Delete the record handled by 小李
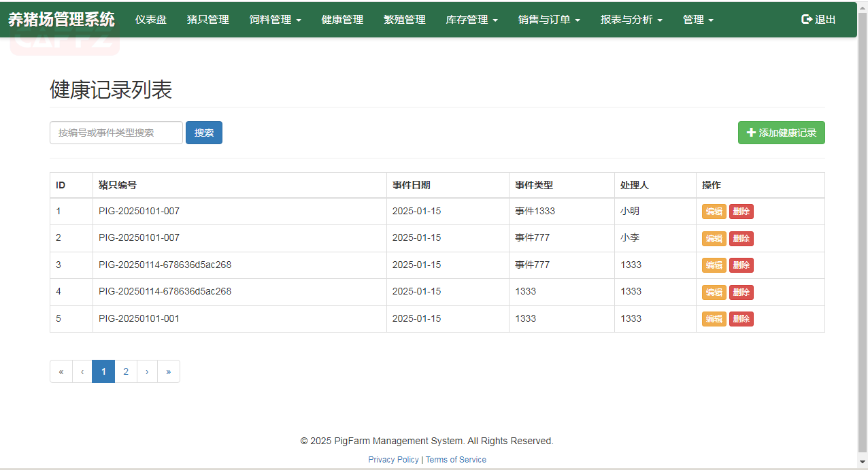 pyautogui.click(x=741, y=239)
